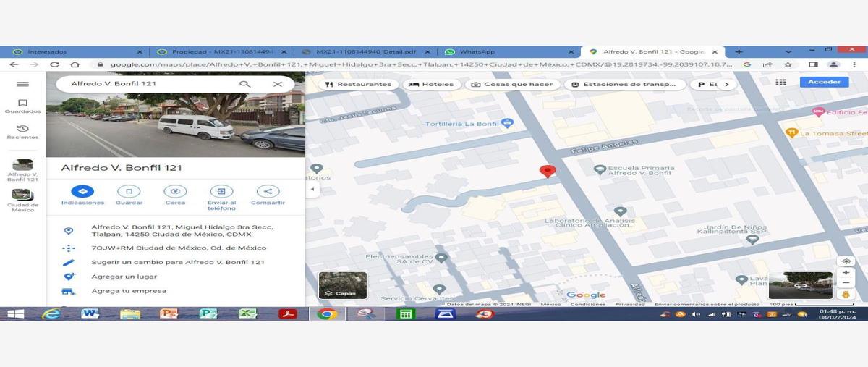Open the Google Maps hamburger menu
The height and width of the screenshot is (367, 868).
click(x=22, y=84)
